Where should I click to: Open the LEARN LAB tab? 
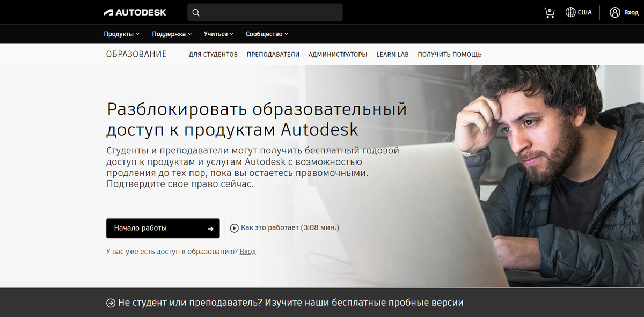pyautogui.click(x=392, y=54)
